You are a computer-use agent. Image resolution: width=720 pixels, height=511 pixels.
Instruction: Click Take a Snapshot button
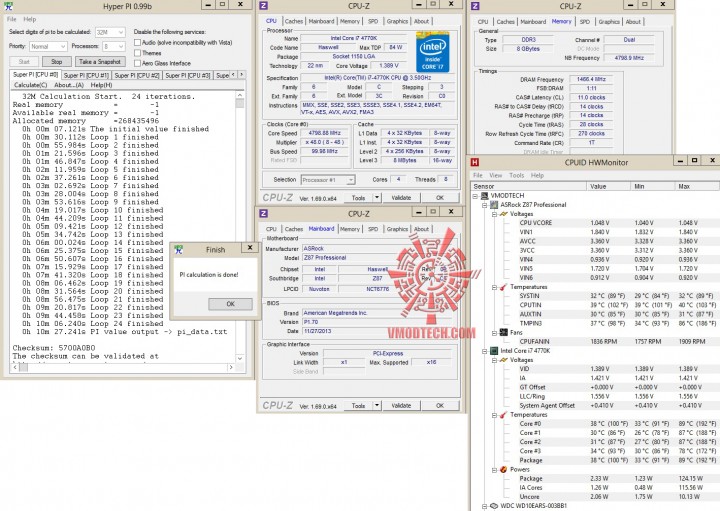coord(100,62)
